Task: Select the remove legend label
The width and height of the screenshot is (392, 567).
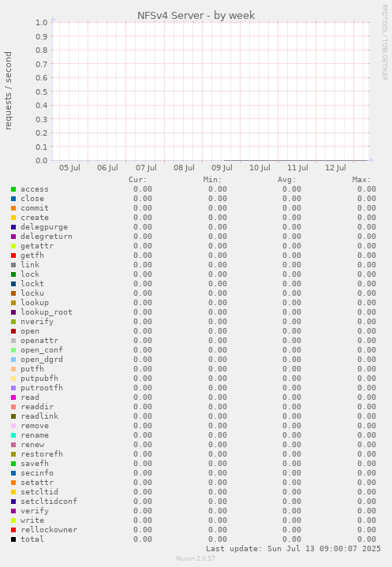Action: (x=35, y=426)
